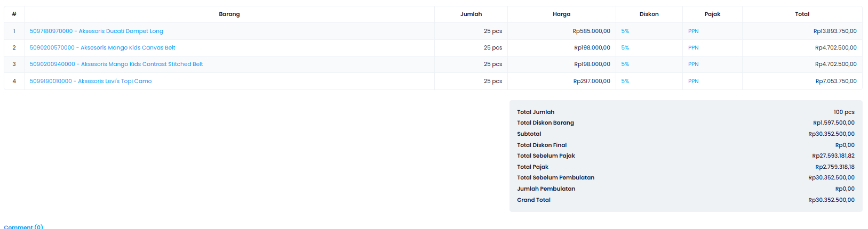This screenshot has width=868, height=229.
Task: Open the Aksesoris Ducati Dompet Long item link
Action: [96, 31]
